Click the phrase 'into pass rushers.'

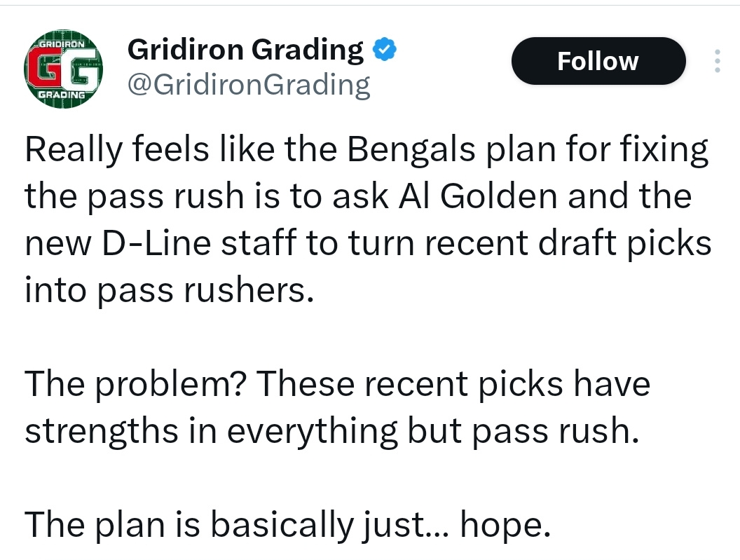[169, 290]
